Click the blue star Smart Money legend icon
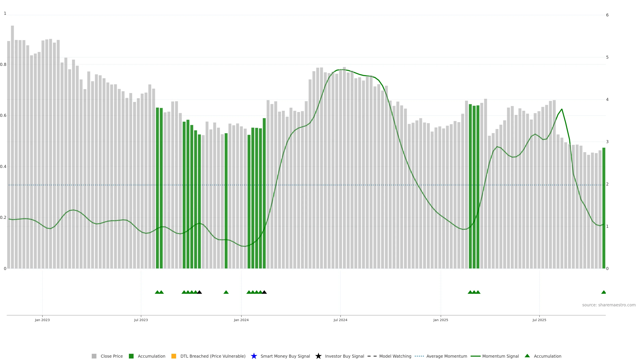 [254, 356]
